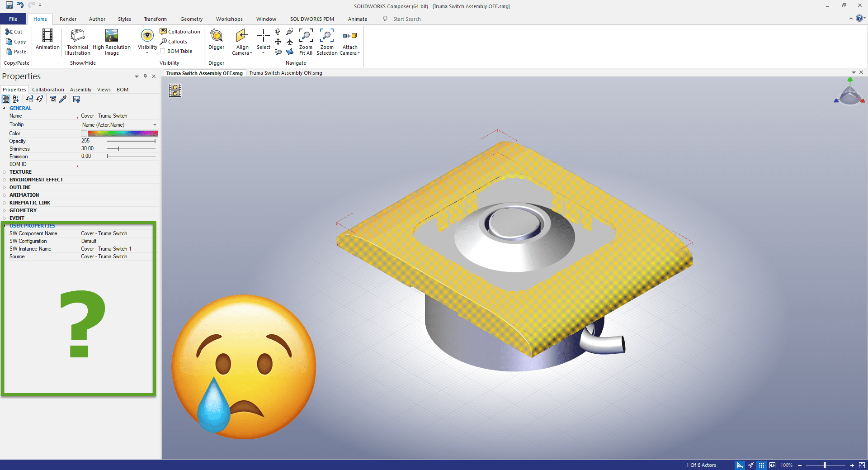Click the Undo arrow in quick access toolbar

[20, 5]
